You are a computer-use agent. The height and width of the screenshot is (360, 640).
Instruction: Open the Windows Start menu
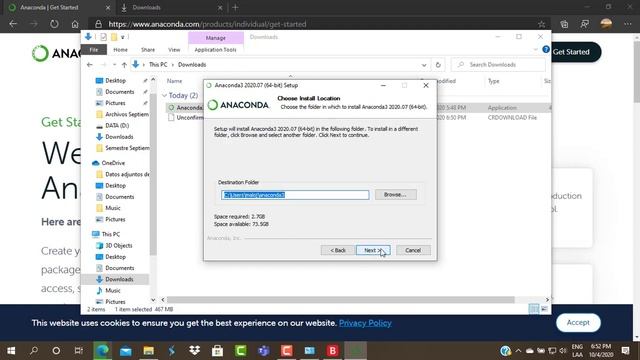pyautogui.click(x=11, y=351)
